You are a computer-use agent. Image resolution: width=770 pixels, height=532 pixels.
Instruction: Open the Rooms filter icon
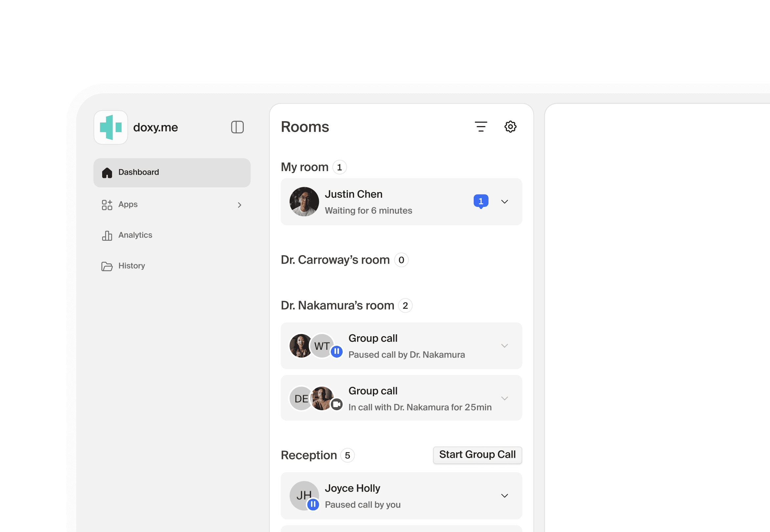click(481, 127)
